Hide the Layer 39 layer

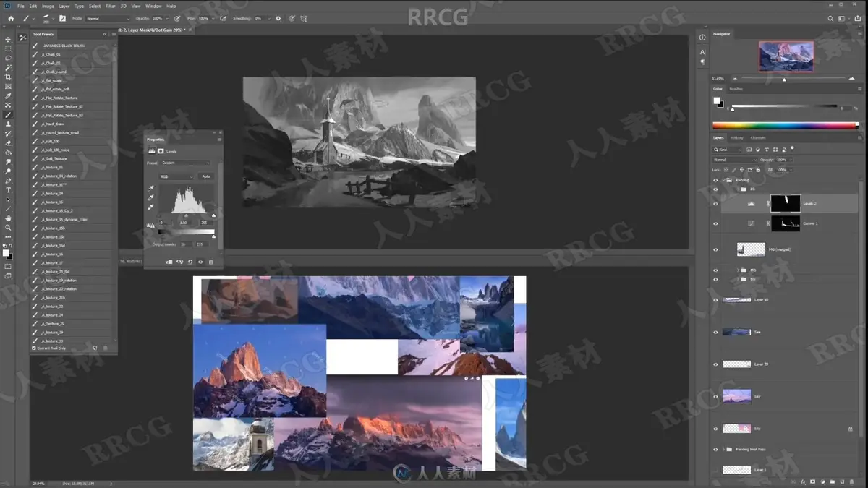715,364
